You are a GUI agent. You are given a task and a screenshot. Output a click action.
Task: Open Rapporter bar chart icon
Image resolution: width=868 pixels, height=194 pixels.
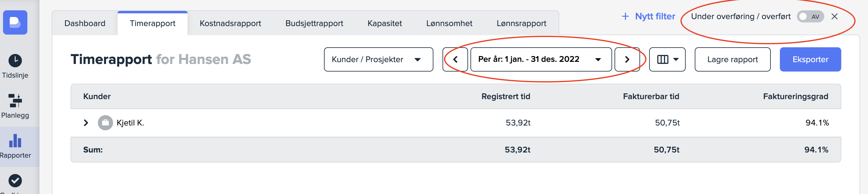(x=15, y=141)
